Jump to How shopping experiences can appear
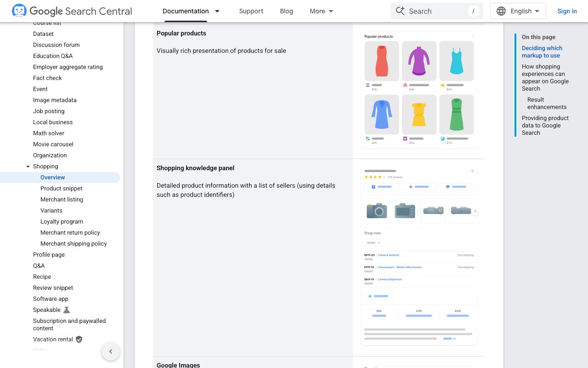Viewport: 588px width, 368px height. pyautogui.click(x=545, y=78)
